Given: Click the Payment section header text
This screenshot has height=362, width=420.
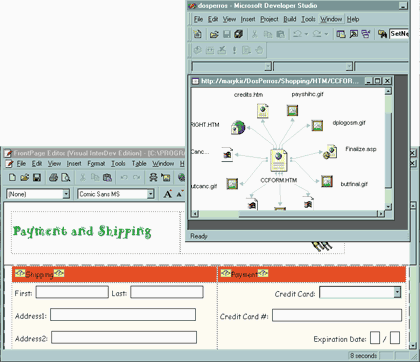Looking at the screenshot, I should [244, 275].
